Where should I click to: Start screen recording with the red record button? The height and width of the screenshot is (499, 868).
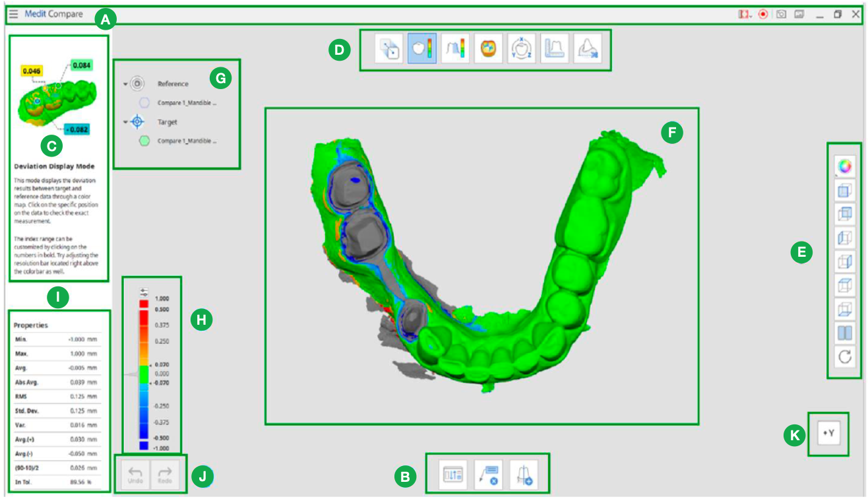[x=763, y=14]
